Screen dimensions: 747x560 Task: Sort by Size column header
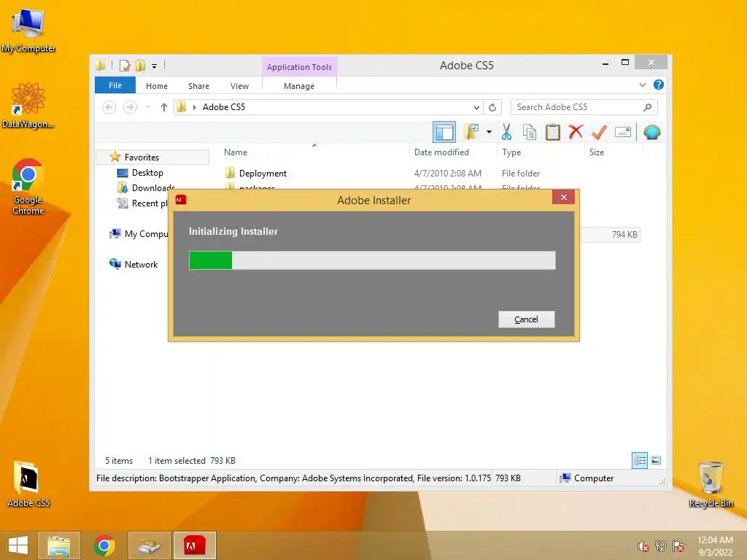tap(597, 152)
